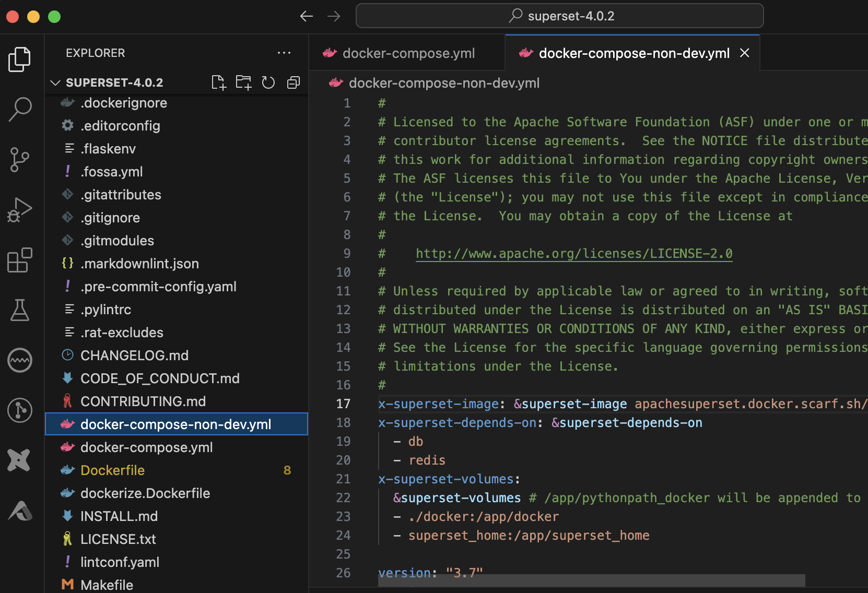Screen dimensions: 868x593
Task: Toggle the Explorer sidebar visibility
Action: [x=20, y=59]
